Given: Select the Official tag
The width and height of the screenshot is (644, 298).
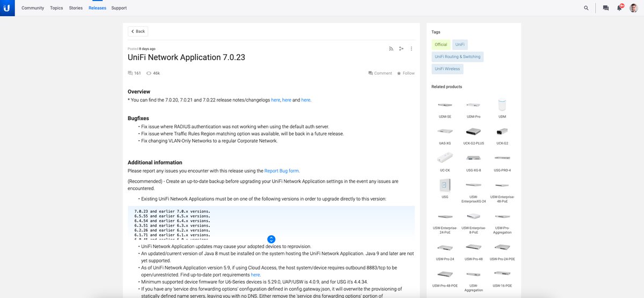Looking at the screenshot, I should pos(441,45).
